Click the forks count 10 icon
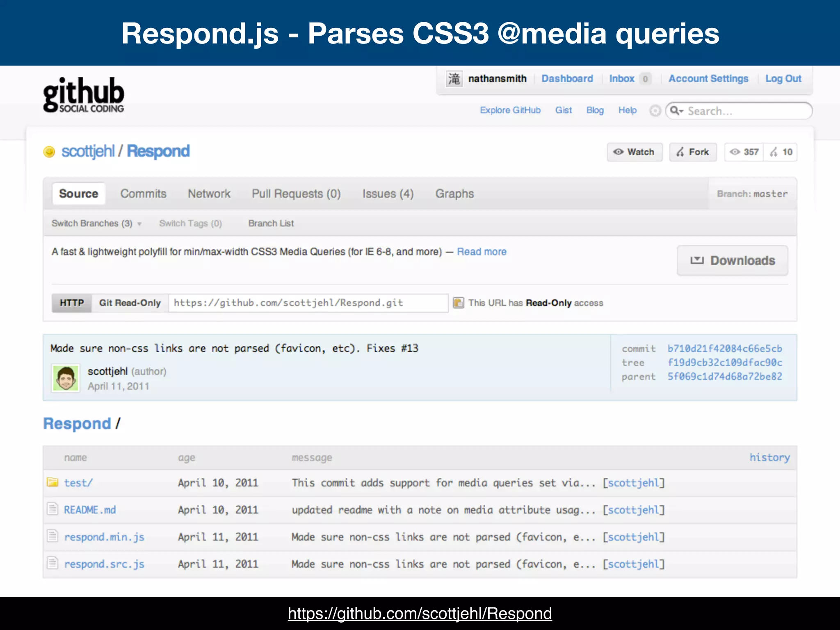Screen dimensions: 840x630 pos(774,152)
